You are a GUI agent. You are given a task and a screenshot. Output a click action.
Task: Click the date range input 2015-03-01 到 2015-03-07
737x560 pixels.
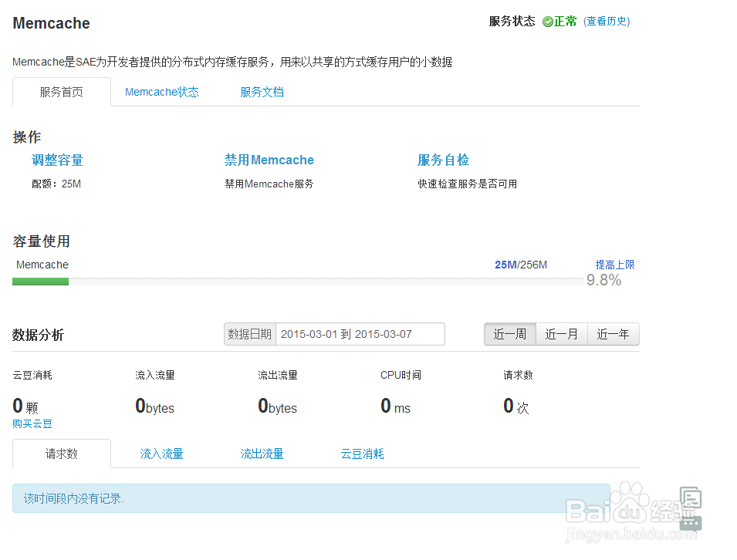[x=360, y=334]
